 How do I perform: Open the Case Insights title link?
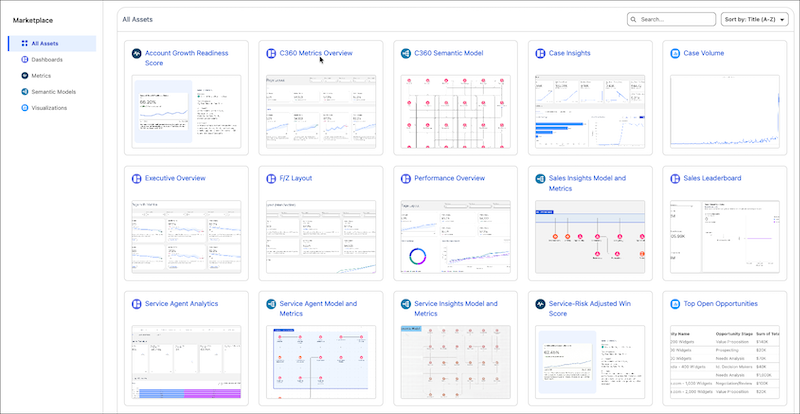(569, 53)
